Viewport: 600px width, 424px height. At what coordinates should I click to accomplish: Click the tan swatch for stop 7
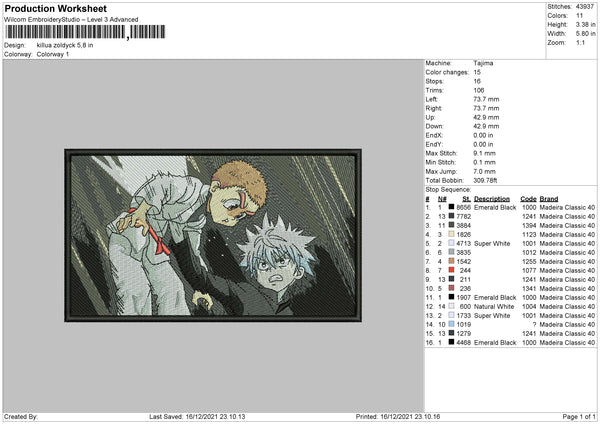[x=451, y=261]
